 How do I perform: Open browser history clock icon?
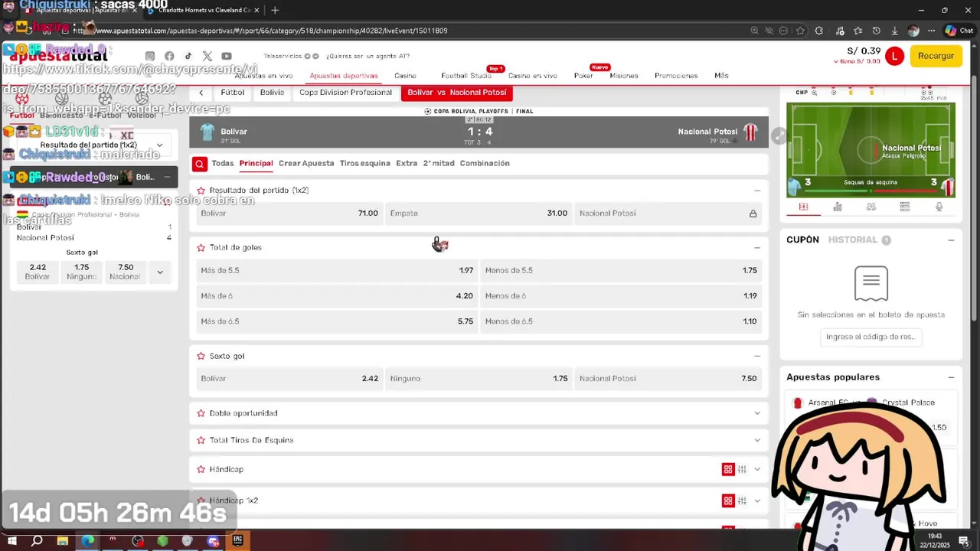point(876,31)
